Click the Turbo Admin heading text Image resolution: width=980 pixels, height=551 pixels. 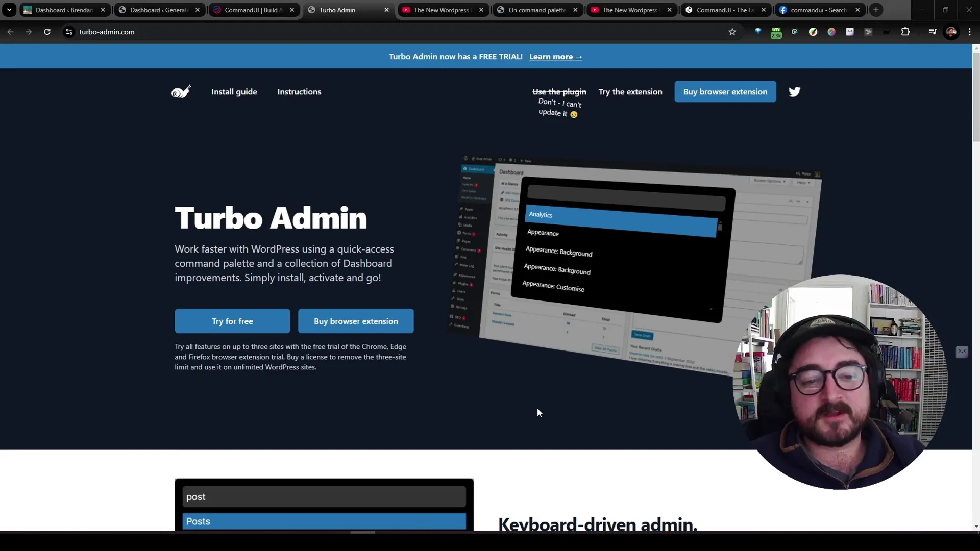tap(271, 218)
